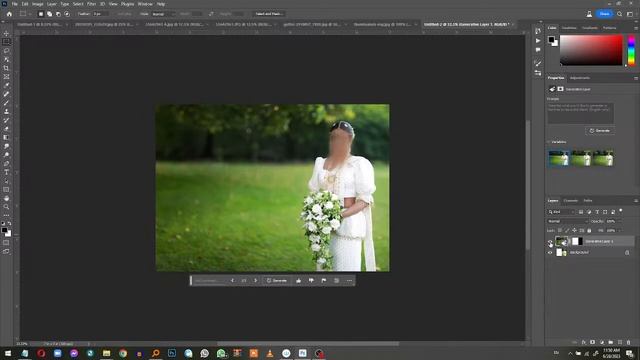Open the Properties panel flyout menu
The width and height of the screenshot is (640, 360).
636,78
